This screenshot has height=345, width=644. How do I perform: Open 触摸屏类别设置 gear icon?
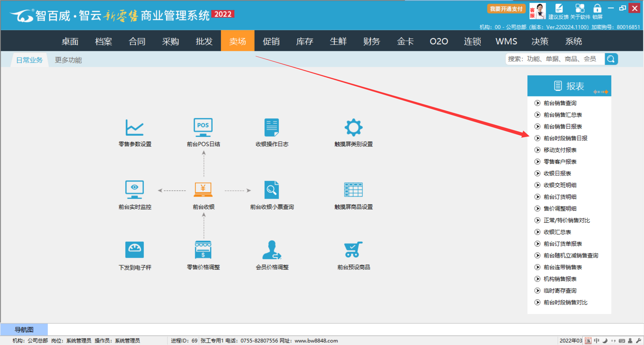353,128
